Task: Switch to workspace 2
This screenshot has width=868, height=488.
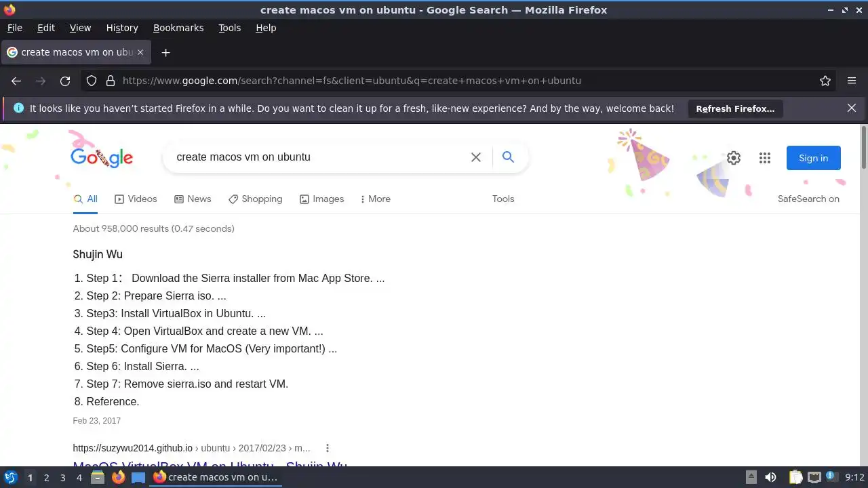Action: (46, 477)
